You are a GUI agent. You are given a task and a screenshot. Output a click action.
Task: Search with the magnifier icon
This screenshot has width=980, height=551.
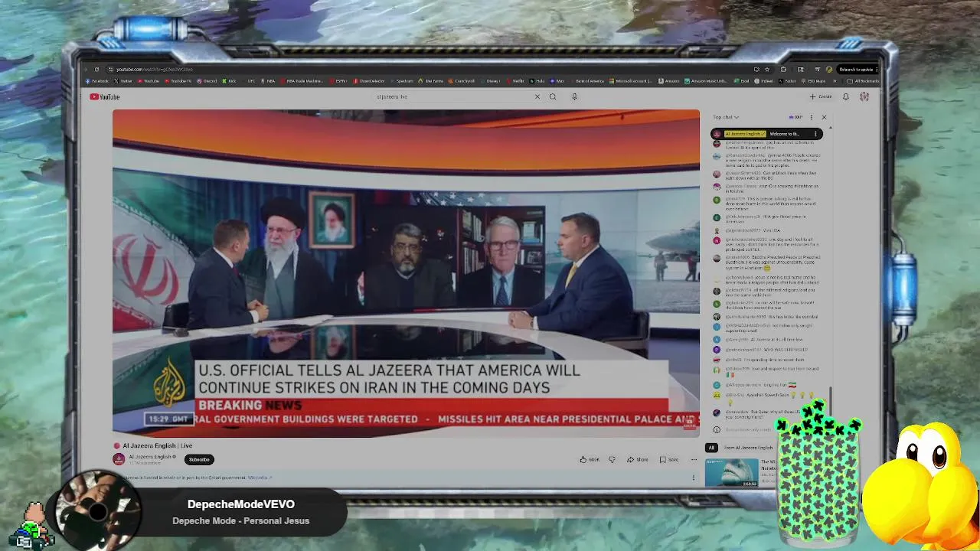click(553, 96)
